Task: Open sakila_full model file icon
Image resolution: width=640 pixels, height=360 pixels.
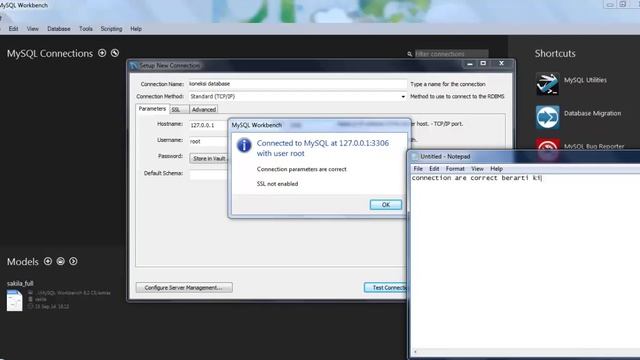Action: 14,300
